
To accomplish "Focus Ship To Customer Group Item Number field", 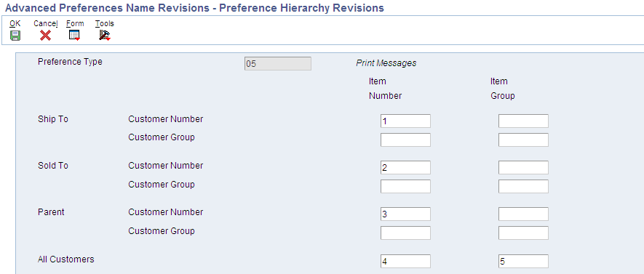I will (406, 140).
